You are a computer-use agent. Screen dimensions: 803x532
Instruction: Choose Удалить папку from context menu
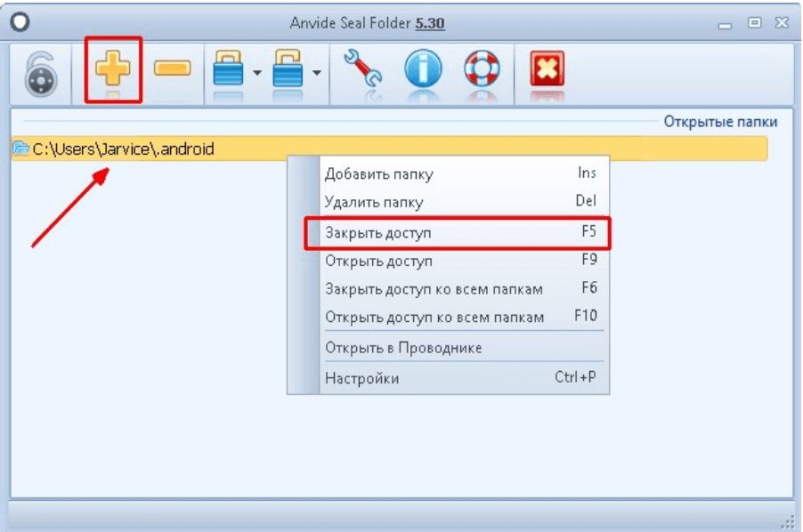click(374, 202)
